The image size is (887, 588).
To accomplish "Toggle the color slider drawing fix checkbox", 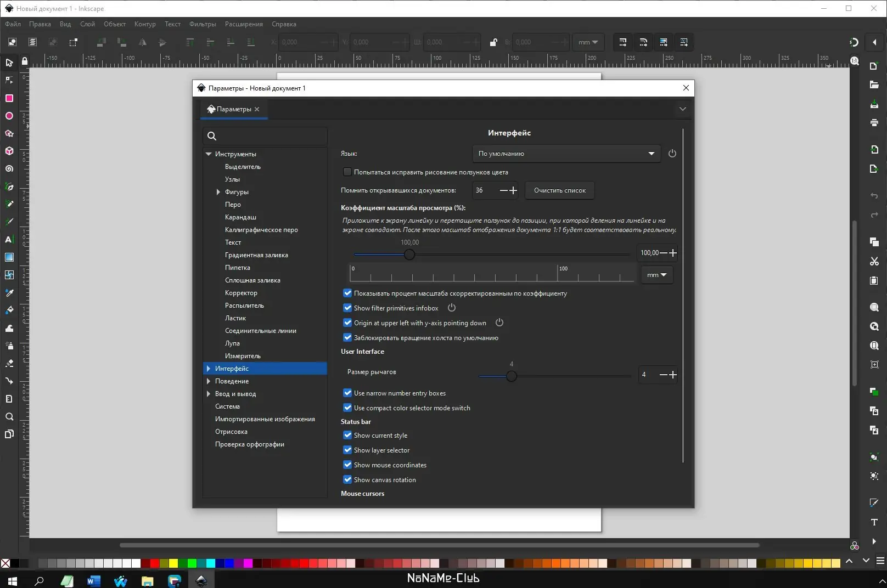I will (347, 172).
